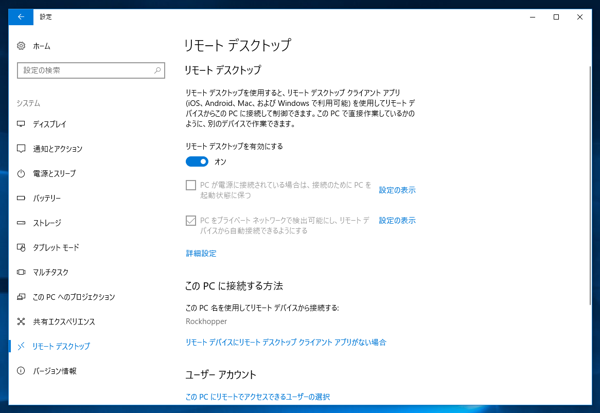Click the Battery icon in sidebar
600x413 pixels.
[x=21, y=198]
